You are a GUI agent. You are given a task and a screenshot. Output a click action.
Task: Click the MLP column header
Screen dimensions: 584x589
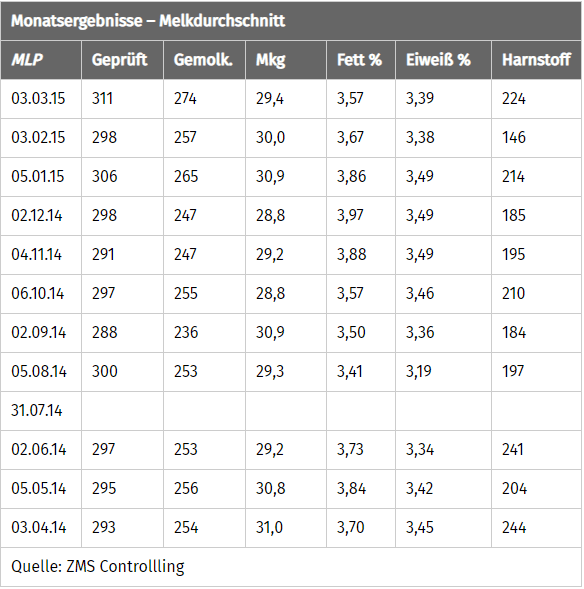27,60
